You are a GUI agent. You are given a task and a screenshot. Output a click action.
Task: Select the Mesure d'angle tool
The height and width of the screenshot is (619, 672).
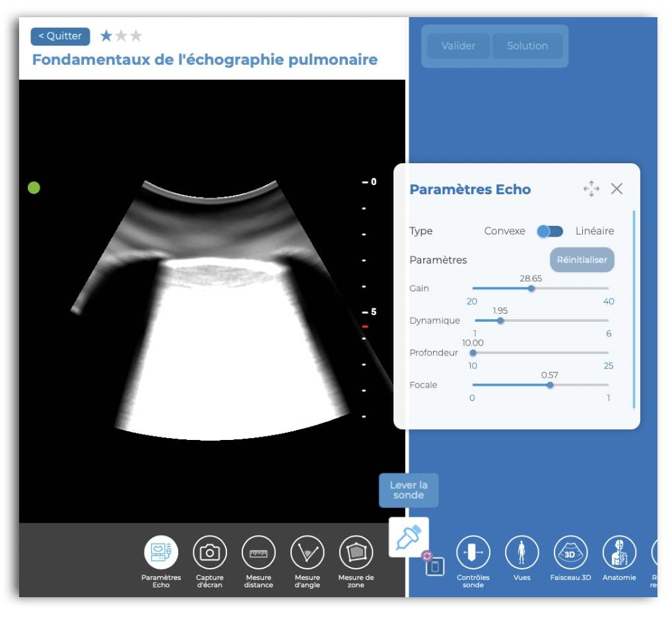[x=307, y=552]
